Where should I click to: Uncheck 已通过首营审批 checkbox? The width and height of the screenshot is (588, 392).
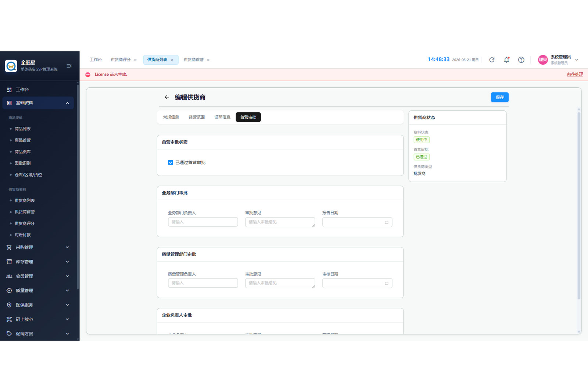(x=171, y=162)
